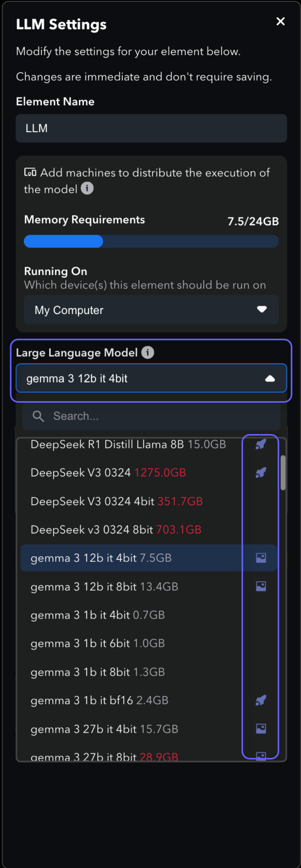
Task: Click the Element Name input field
Action: (151, 128)
